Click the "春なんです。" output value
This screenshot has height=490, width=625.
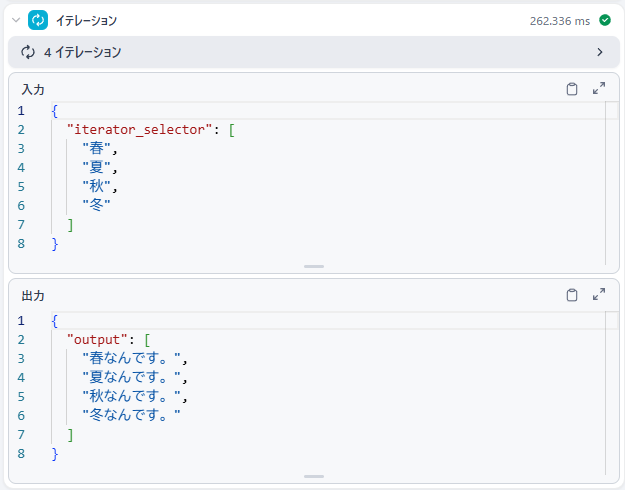132,358
